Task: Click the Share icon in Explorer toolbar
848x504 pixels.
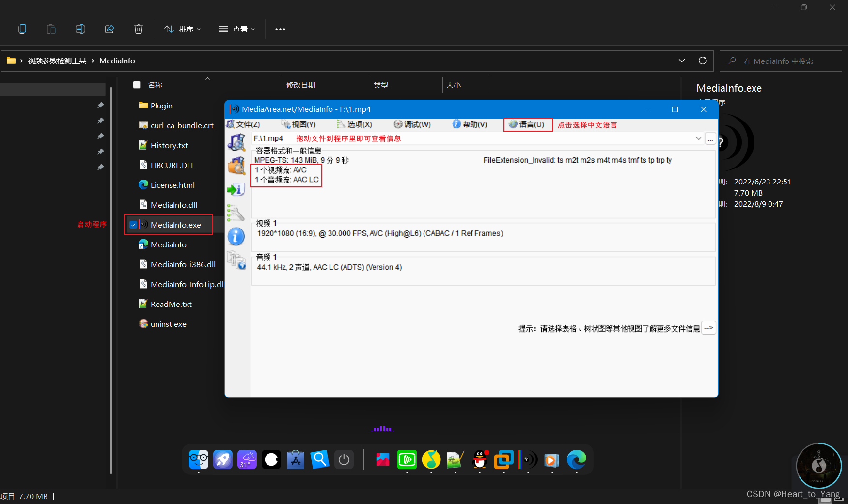Action: pos(110,30)
